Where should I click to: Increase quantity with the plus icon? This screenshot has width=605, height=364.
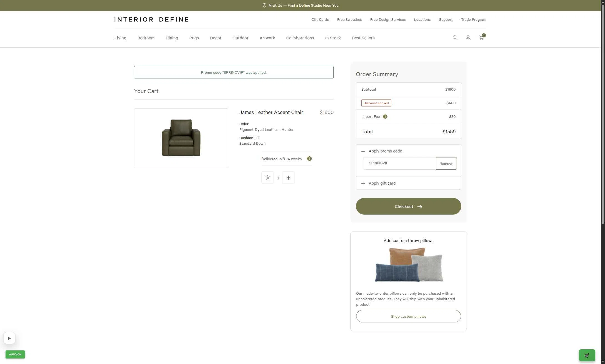click(288, 178)
